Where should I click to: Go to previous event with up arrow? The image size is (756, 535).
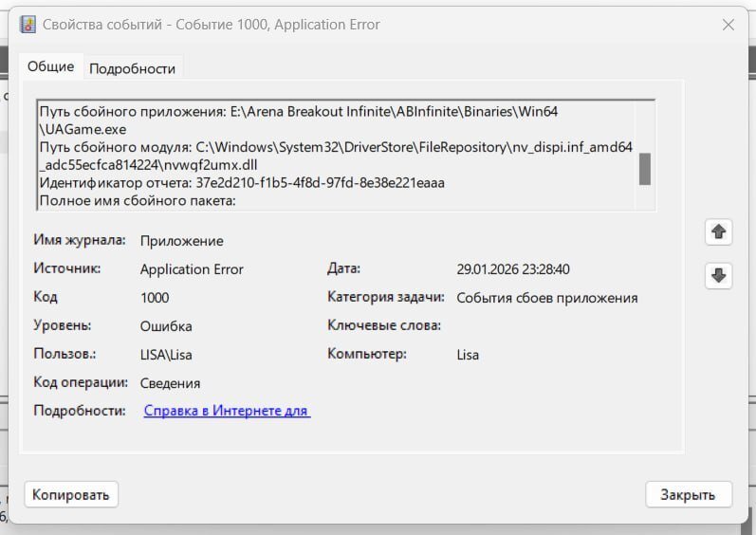pos(718,231)
